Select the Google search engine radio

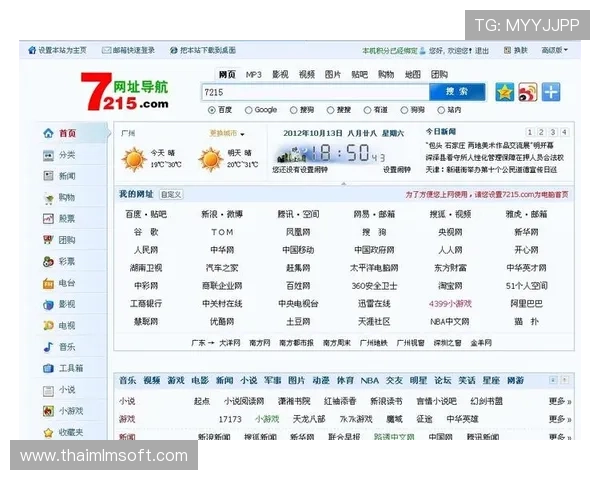(x=249, y=110)
